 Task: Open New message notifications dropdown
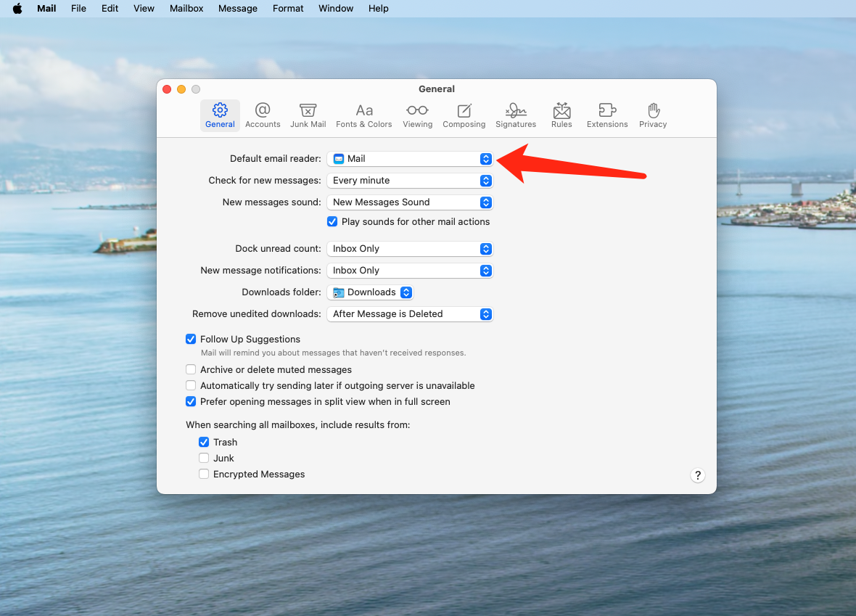click(410, 271)
